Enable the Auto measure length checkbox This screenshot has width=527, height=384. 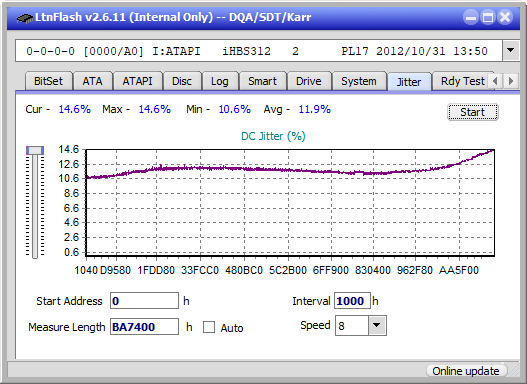209,327
